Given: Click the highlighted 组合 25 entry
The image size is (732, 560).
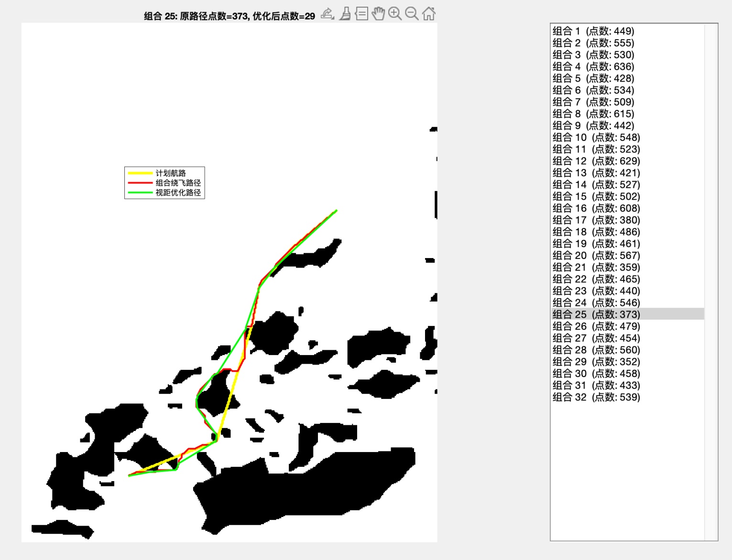Looking at the screenshot, I should point(596,314).
